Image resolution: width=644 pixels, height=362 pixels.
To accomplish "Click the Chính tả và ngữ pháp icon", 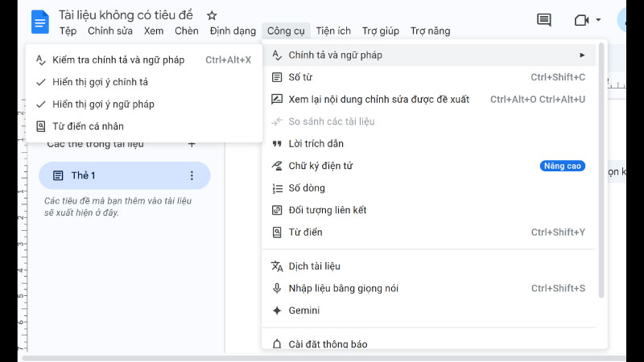I will 277,55.
